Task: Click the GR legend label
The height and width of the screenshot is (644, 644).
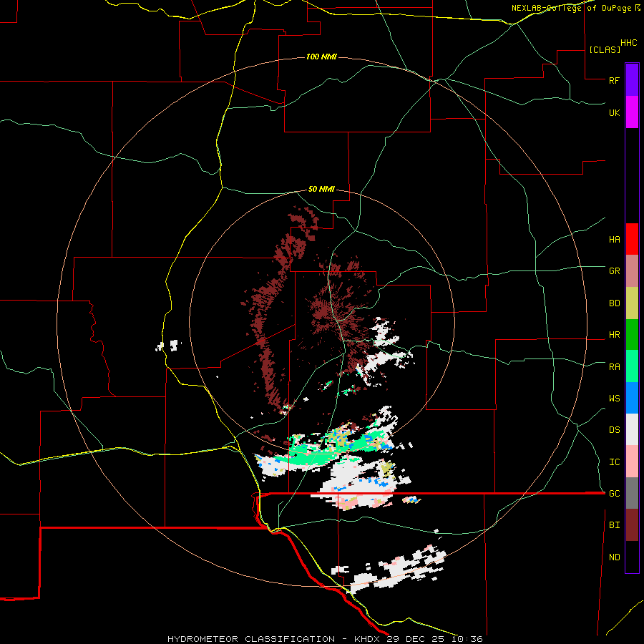Action: [614, 271]
